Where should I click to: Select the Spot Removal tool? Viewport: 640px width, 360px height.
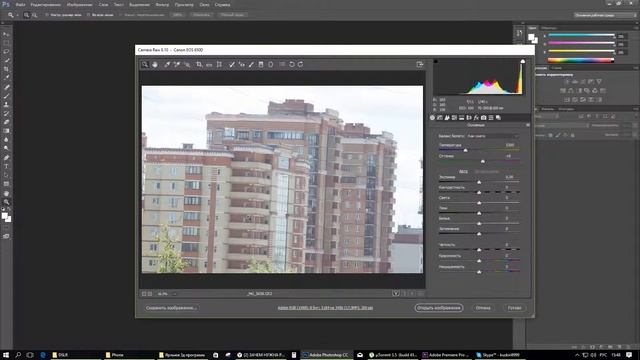click(231, 64)
